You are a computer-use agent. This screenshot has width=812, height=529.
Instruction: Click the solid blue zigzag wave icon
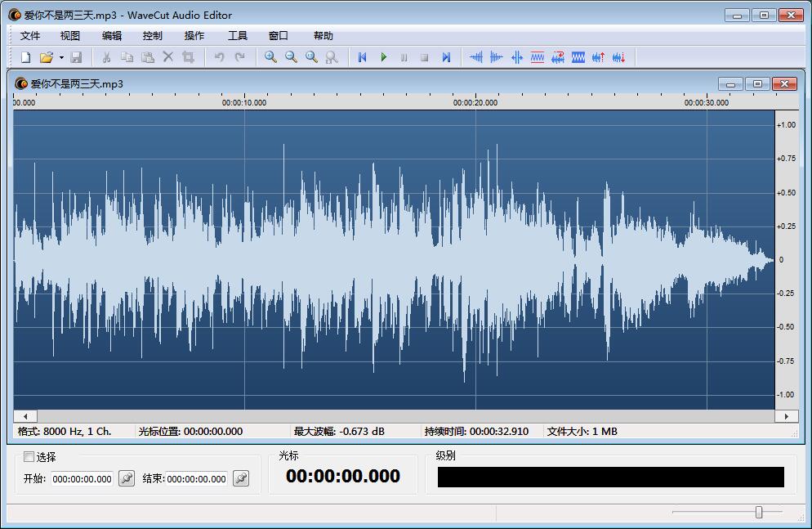tap(578, 57)
